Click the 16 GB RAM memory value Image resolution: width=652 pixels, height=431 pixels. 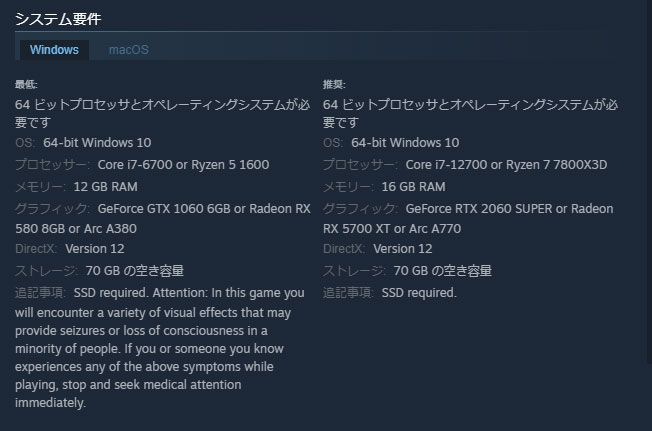(x=413, y=187)
